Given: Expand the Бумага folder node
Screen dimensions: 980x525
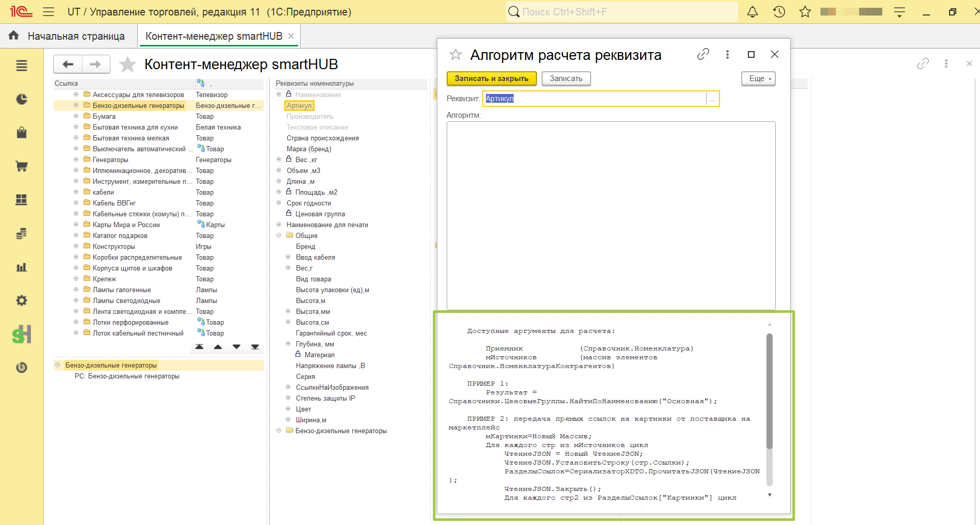Looking at the screenshot, I should point(76,116).
